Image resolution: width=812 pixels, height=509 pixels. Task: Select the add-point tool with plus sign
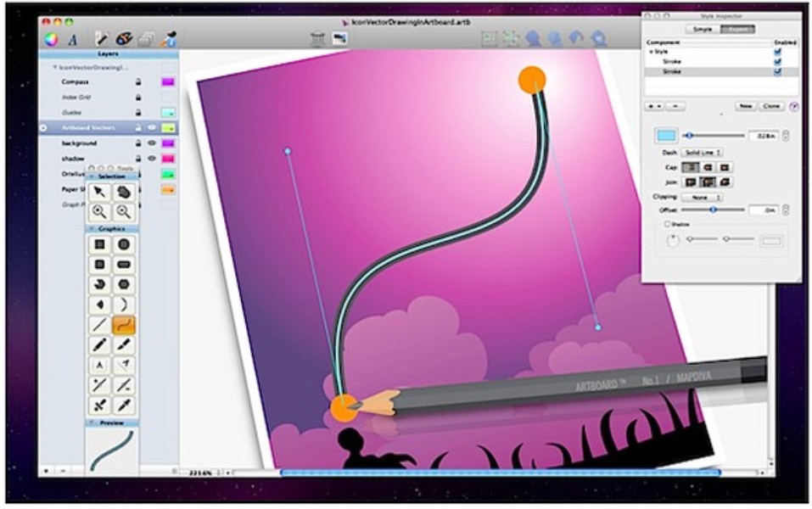point(99,385)
